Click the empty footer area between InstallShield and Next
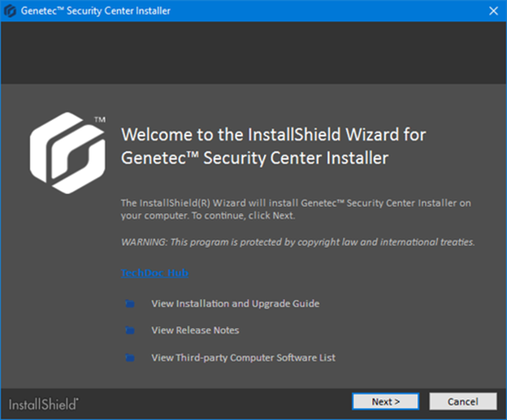The image size is (507, 420). (x=215, y=404)
